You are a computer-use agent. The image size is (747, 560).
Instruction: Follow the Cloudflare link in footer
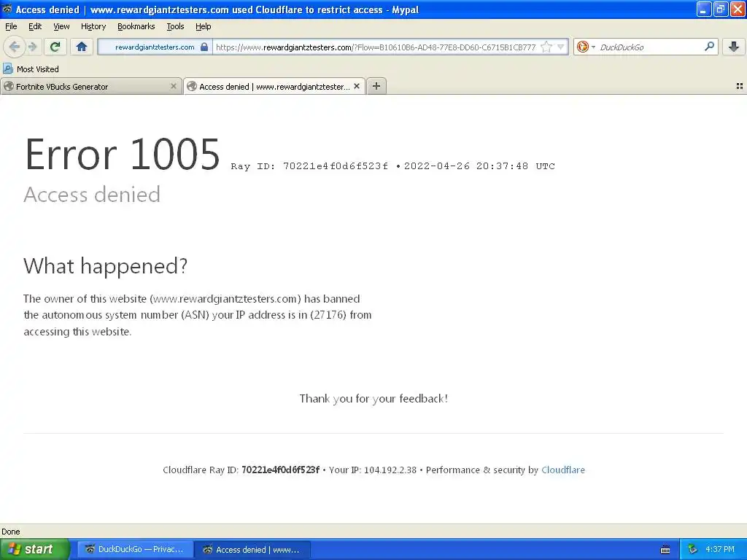(x=563, y=470)
